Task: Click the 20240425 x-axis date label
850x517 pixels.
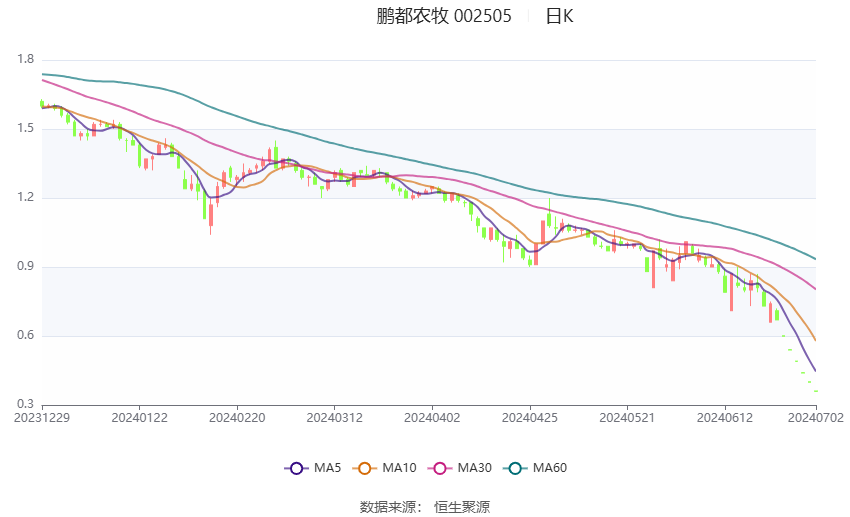Action: pyautogui.click(x=530, y=418)
